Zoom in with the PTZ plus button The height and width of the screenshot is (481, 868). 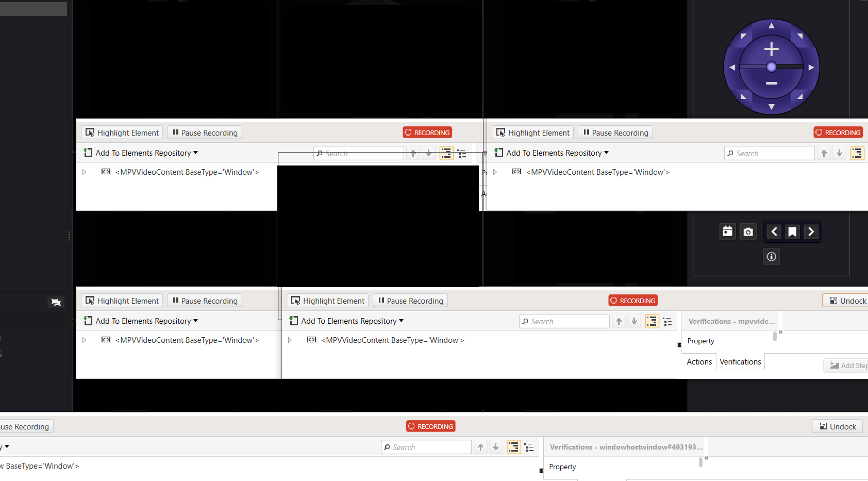click(771, 49)
